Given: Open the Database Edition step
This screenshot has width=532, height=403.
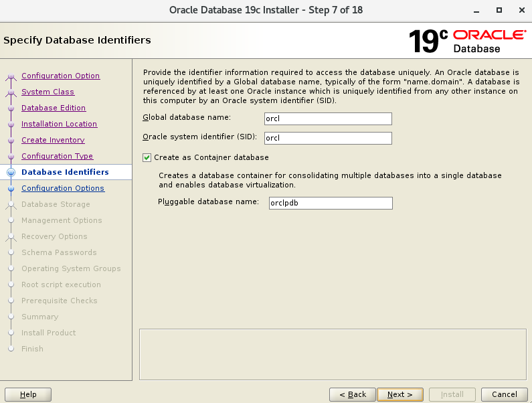Looking at the screenshot, I should (x=54, y=108).
